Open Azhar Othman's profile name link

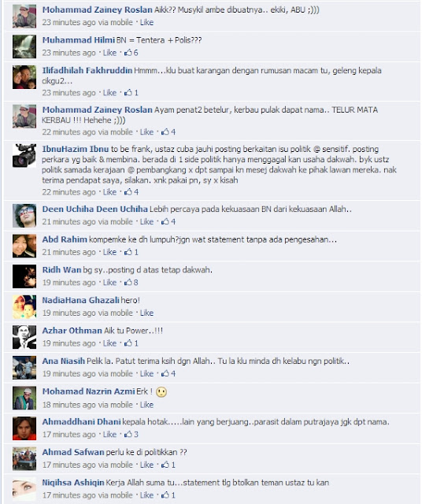[72, 331]
